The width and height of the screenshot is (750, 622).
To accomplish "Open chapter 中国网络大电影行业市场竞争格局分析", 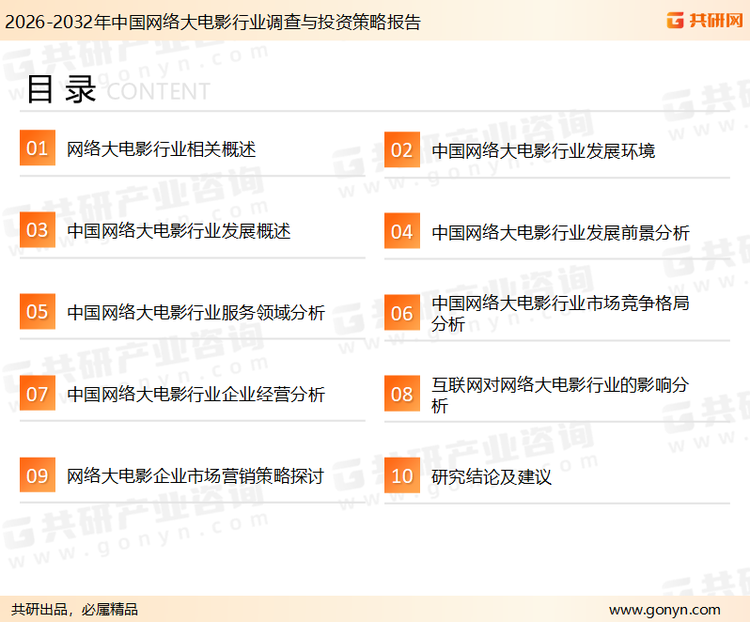I will click(561, 313).
